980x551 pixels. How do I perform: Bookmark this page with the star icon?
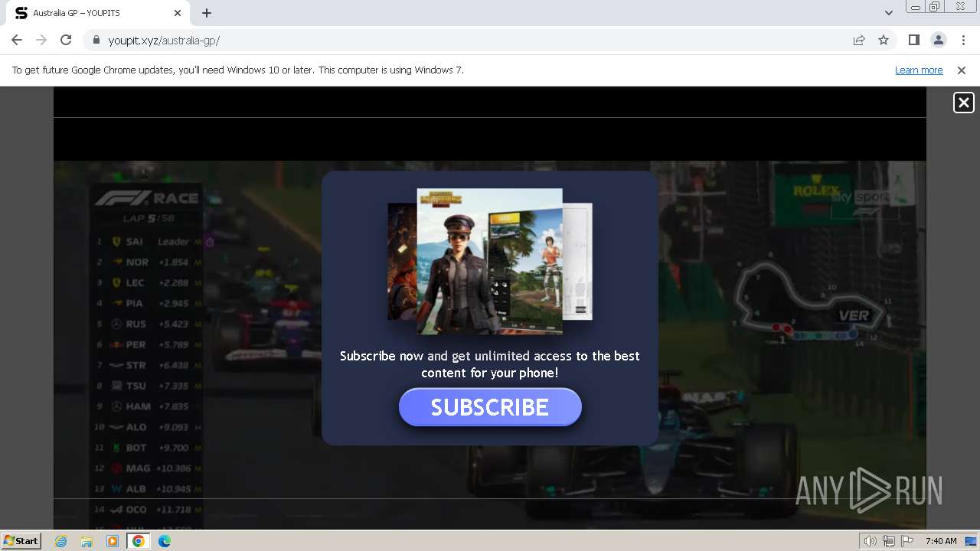tap(884, 40)
